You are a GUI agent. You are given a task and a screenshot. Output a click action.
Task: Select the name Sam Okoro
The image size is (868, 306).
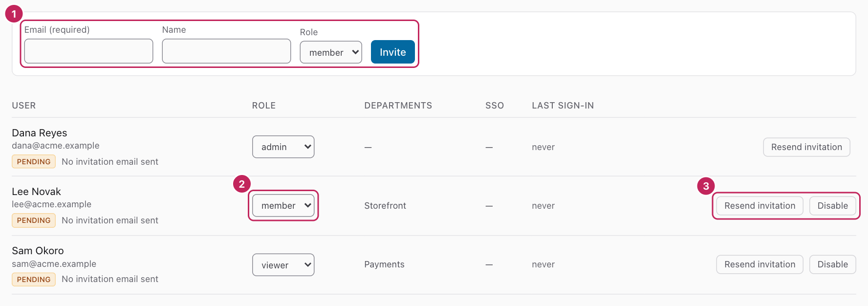(x=38, y=251)
